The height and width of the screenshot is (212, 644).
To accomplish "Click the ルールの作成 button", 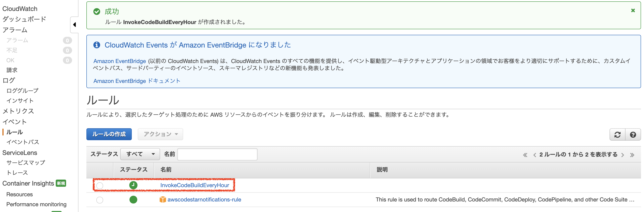I will tap(109, 134).
